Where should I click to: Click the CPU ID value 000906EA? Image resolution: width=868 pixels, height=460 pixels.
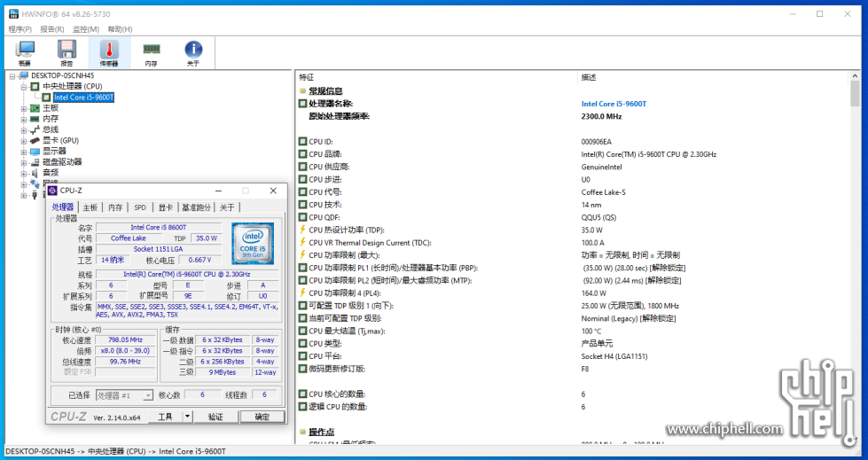tap(596, 142)
